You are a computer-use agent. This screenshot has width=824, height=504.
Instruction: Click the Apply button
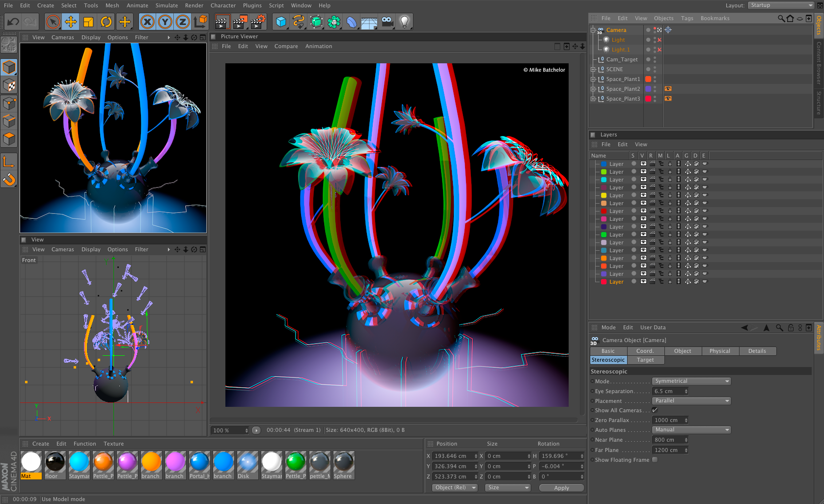[561, 488]
